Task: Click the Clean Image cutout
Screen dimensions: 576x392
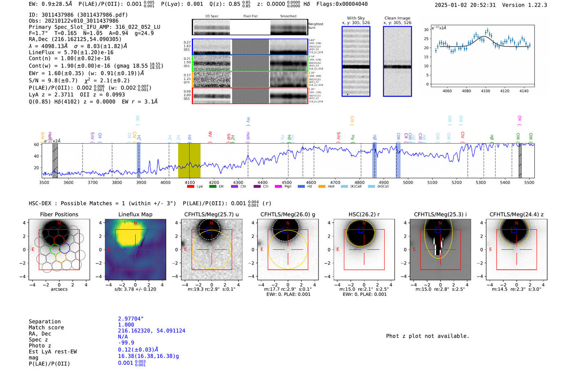Action: tap(397, 61)
